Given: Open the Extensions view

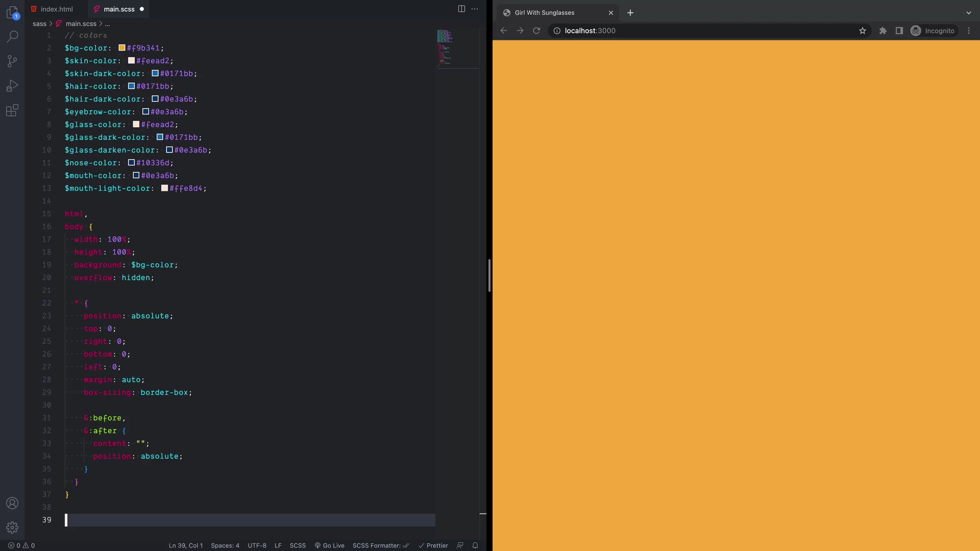Looking at the screenshot, I should point(12,111).
